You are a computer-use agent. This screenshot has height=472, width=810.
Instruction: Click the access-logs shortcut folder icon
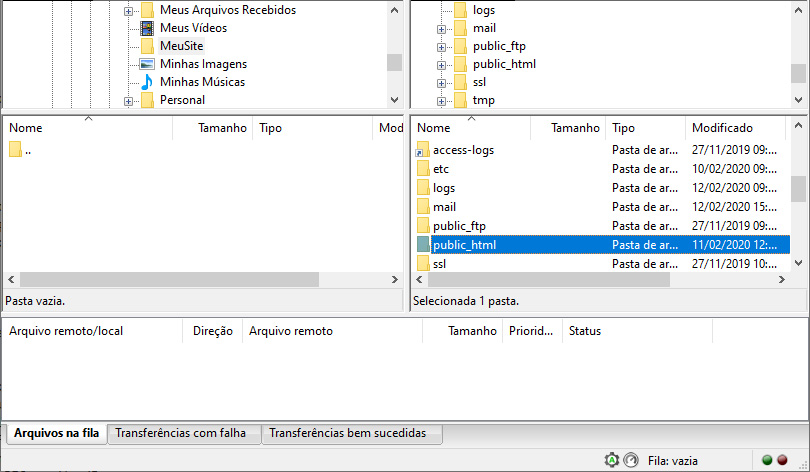pyautogui.click(x=422, y=150)
